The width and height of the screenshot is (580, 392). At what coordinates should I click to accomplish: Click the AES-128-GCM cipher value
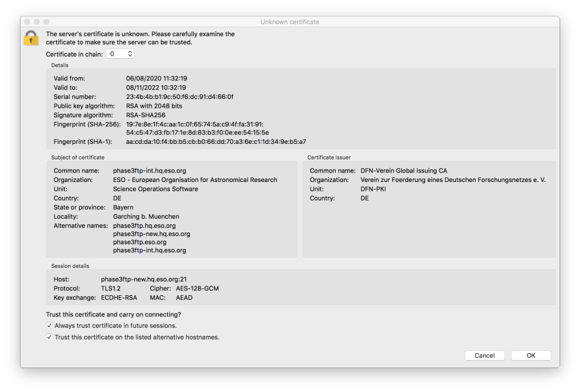click(x=197, y=288)
